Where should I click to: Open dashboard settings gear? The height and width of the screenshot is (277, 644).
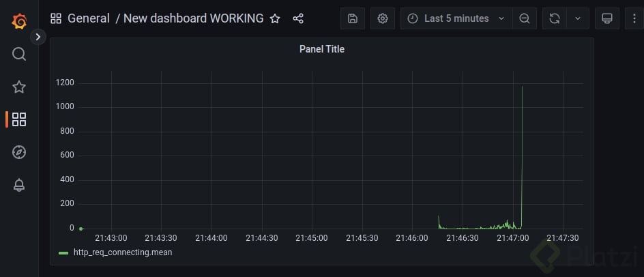point(382,18)
